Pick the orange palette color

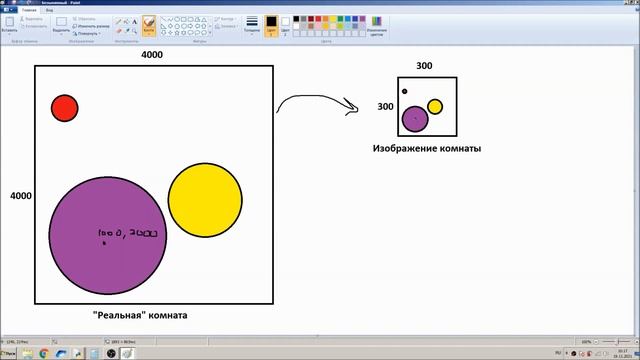coord(326,19)
